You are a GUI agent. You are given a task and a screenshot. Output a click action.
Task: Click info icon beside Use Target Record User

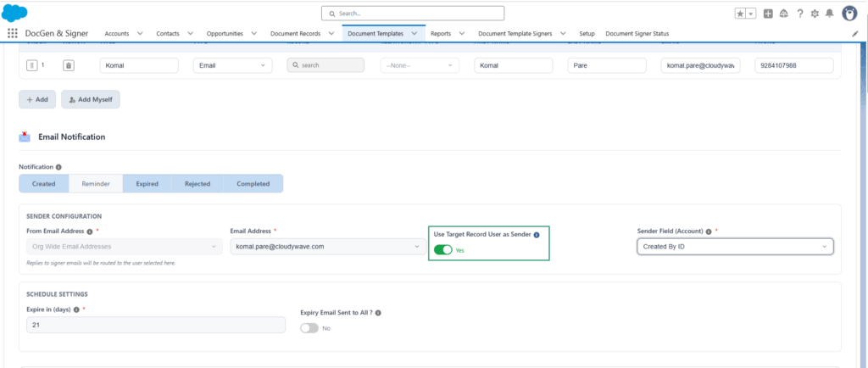[537, 235]
